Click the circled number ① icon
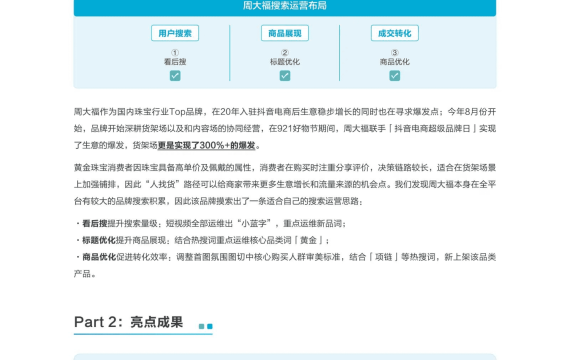570x360 pixels. [x=175, y=53]
